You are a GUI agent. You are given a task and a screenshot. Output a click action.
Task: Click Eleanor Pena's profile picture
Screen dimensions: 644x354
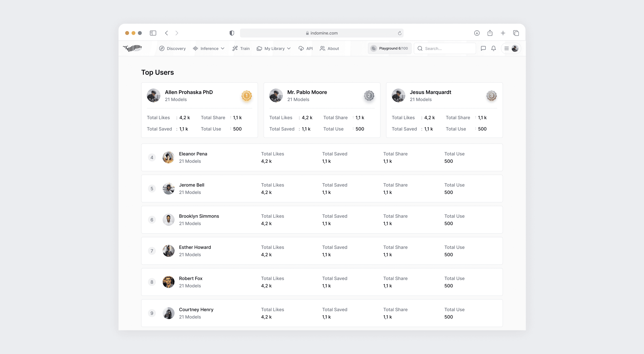pos(169,157)
